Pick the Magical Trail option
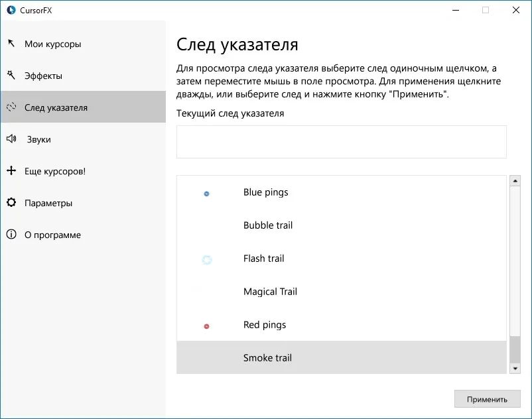 point(342,292)
